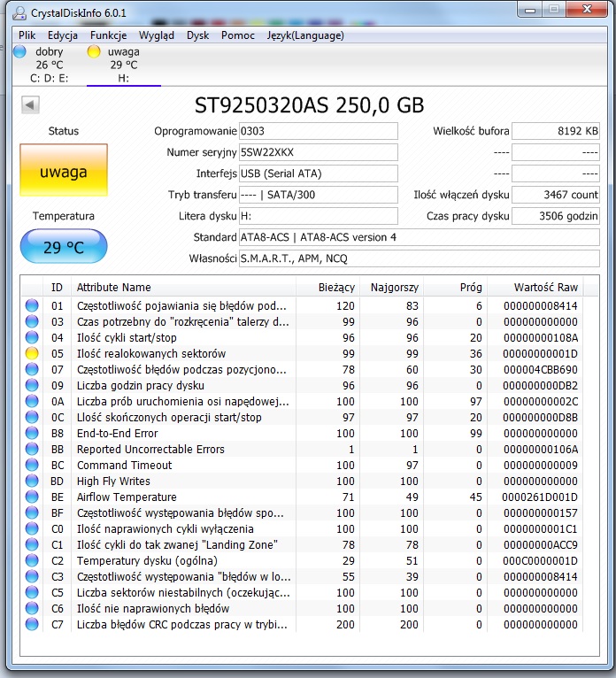Go to previous disk with the left arrow button
This screenshot has height=678, width=616.
30,104
